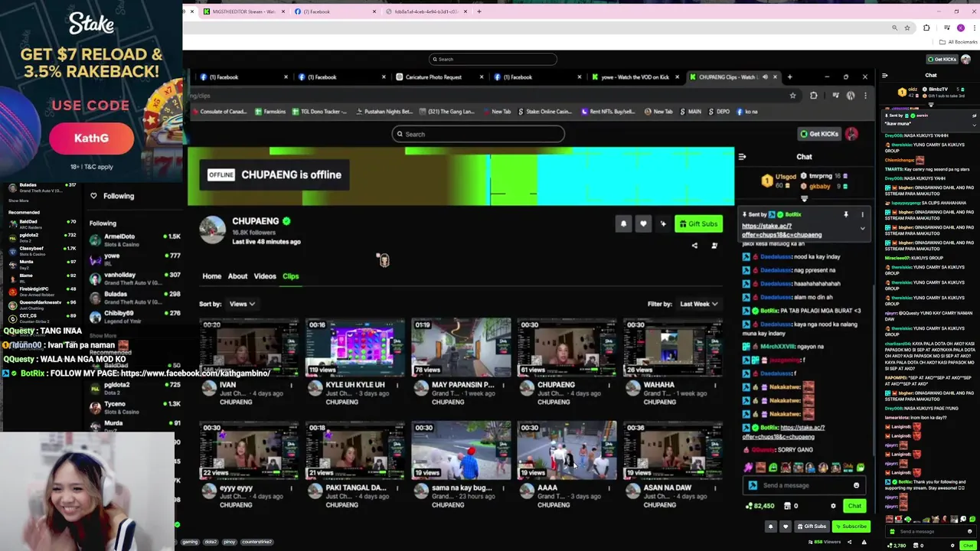Click the outer Search field at top
Viewport: 980px width, 551px height.
pos(493,59)
